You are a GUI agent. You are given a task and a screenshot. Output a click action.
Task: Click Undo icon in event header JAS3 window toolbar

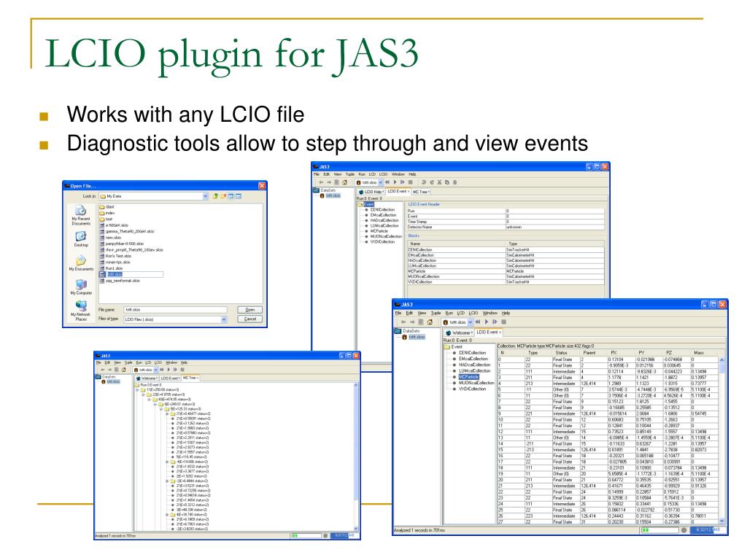click(424, 182)
